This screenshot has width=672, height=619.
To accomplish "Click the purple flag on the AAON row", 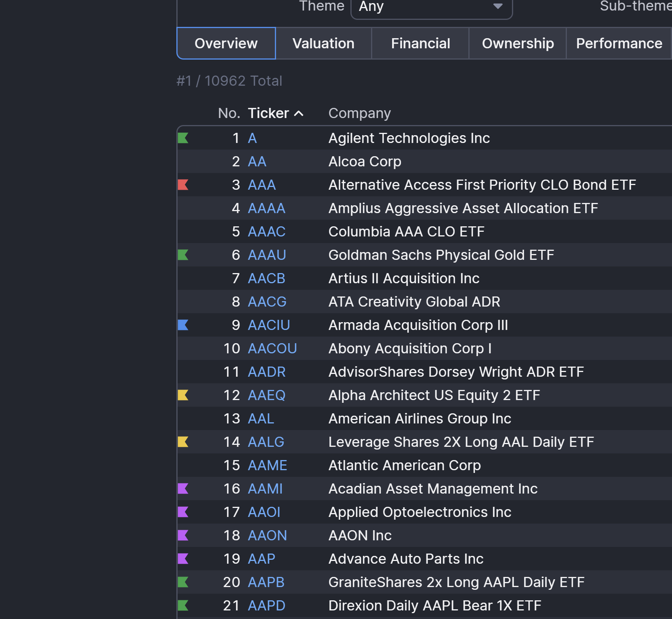I will point(183,535).
